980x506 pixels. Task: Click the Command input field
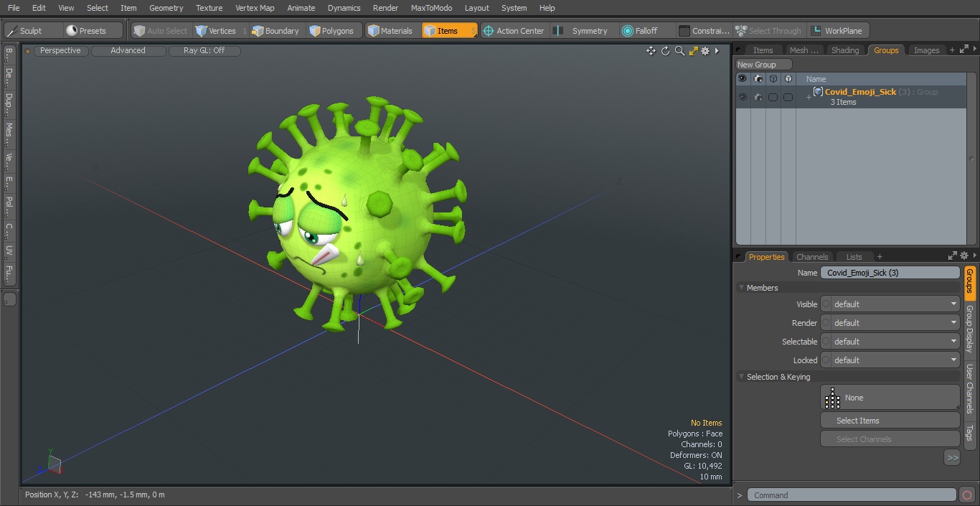click(852, 495)
